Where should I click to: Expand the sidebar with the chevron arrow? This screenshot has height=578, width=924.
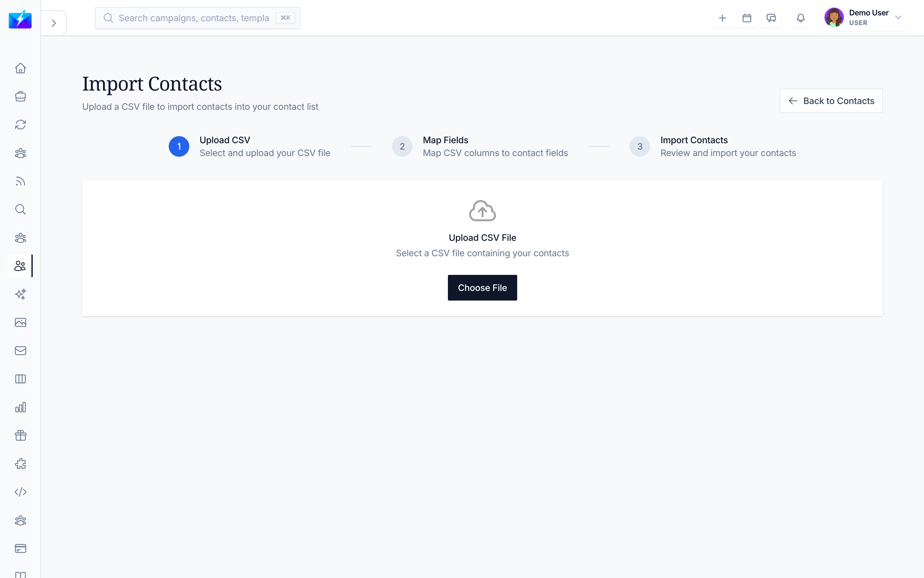(54, 23)
